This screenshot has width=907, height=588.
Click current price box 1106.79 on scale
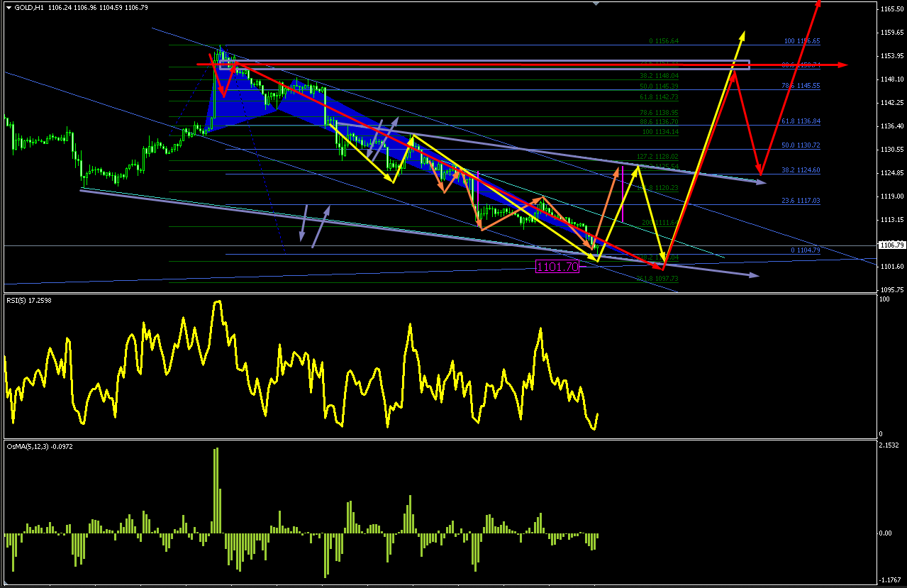click(891, 245)
